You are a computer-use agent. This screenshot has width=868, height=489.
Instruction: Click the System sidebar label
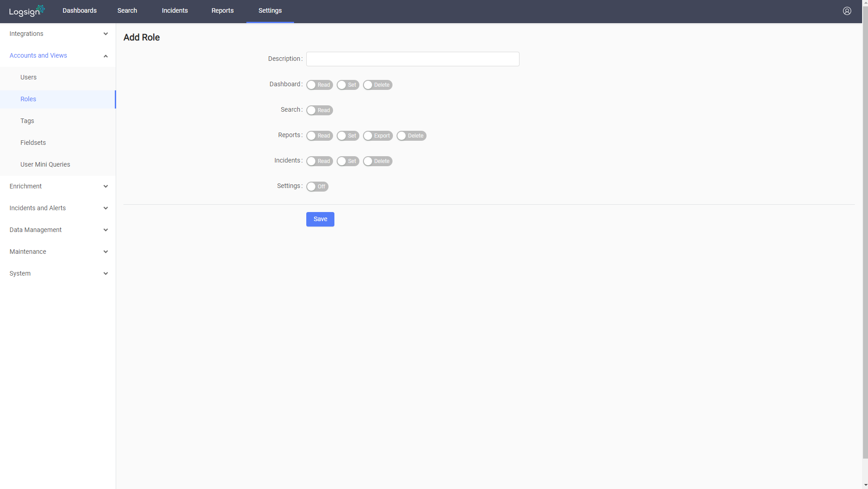click(x=20, y=274)
